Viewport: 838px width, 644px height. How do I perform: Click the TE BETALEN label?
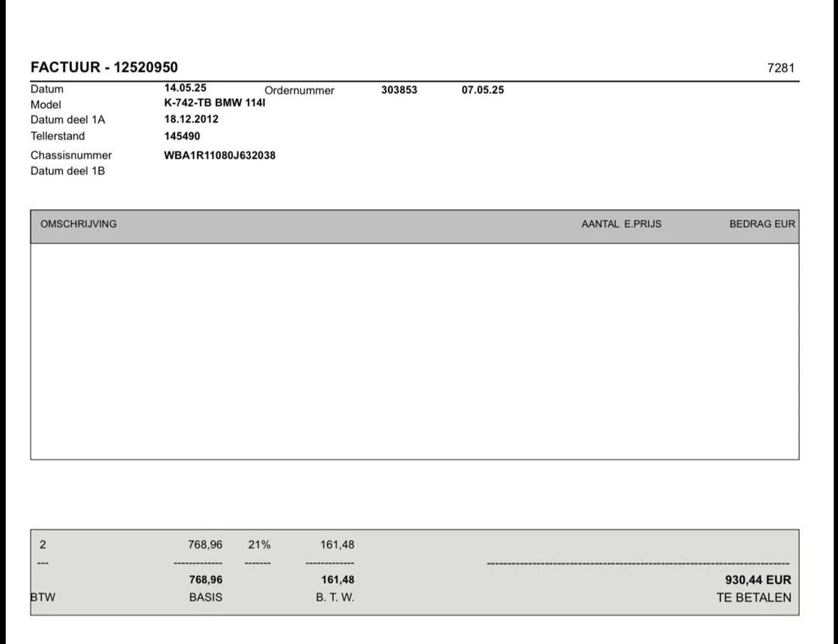coord(754,597)
